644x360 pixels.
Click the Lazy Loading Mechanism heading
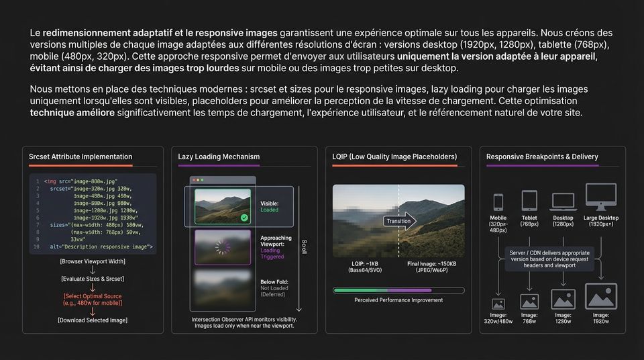[219, 156]
